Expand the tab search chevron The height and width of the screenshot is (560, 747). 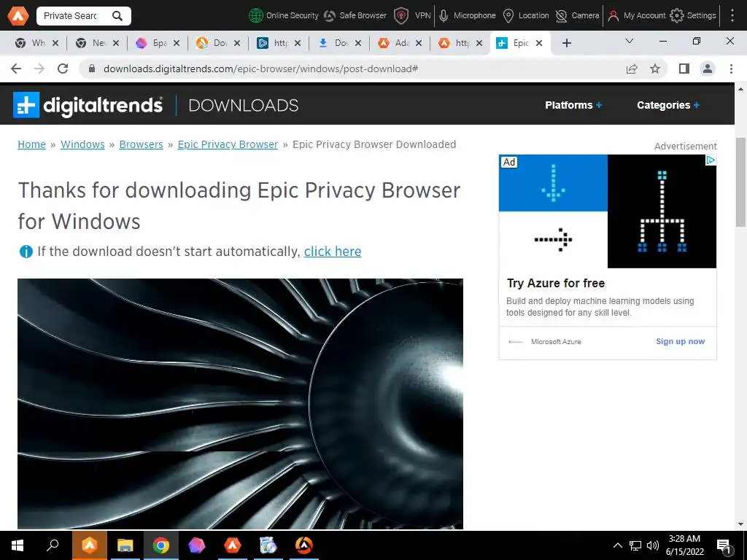click(630, 42)
